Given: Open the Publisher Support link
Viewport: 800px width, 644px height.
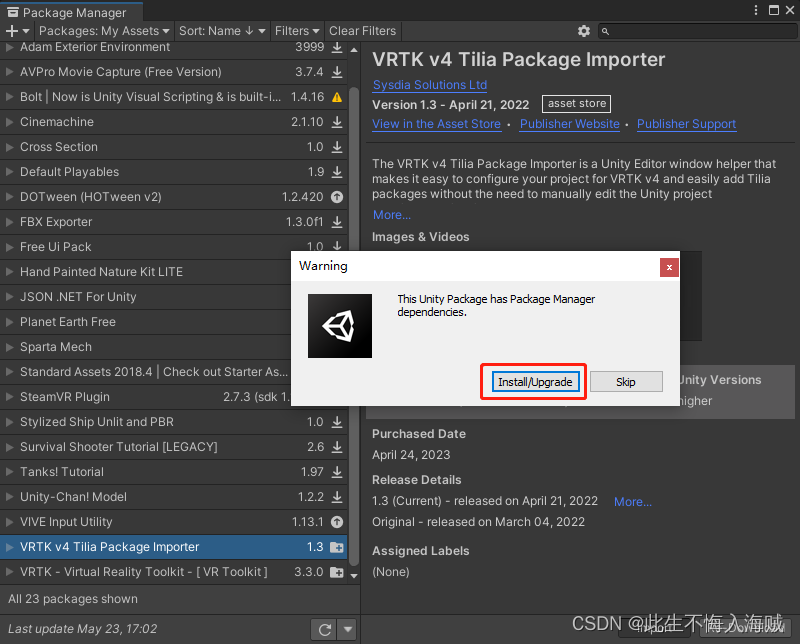Looking at the screenshot, I should (x=686, y=124).
